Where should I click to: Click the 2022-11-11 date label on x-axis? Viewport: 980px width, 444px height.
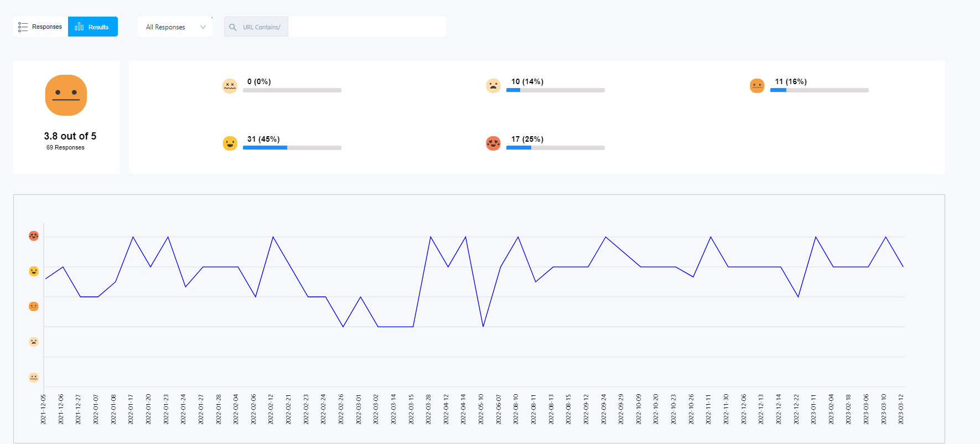click(x=708, y=410)
